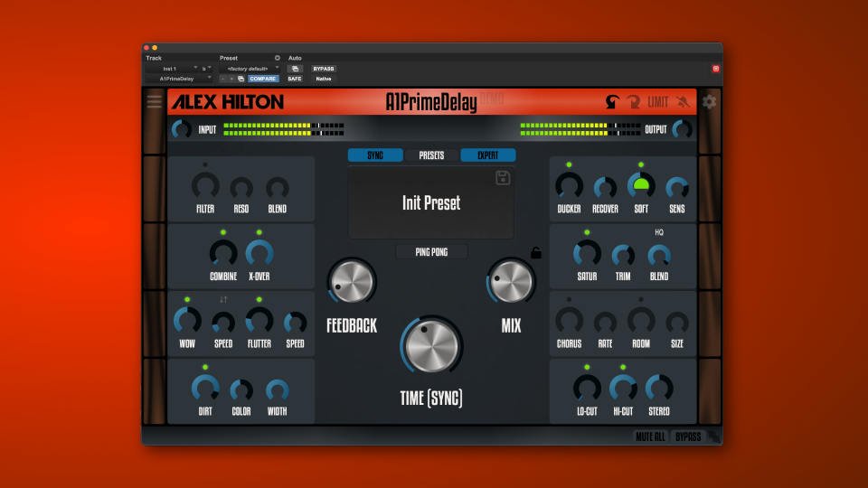Click the copy icon left of the Bypass button
Viewport: 868px width, 488px height.
[x=295, y=69]
